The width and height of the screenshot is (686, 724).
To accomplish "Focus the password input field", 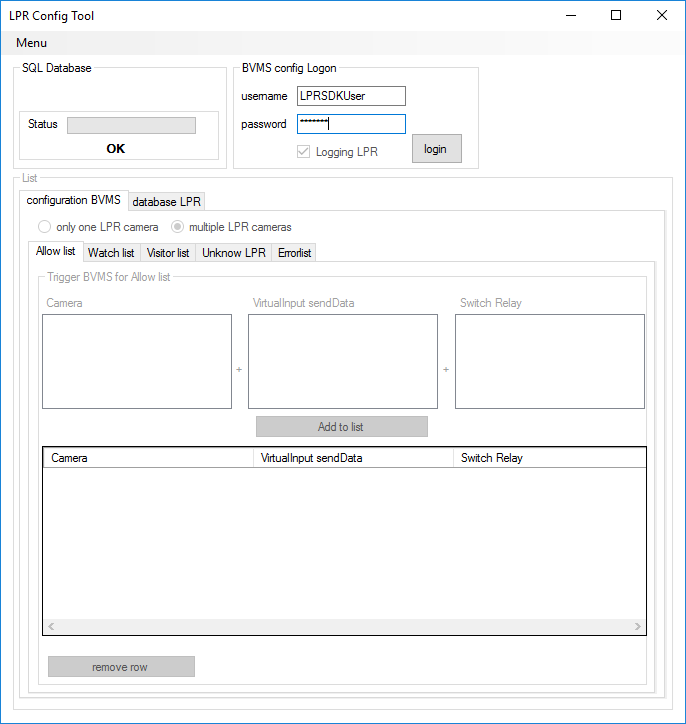I will pos(351,124).
